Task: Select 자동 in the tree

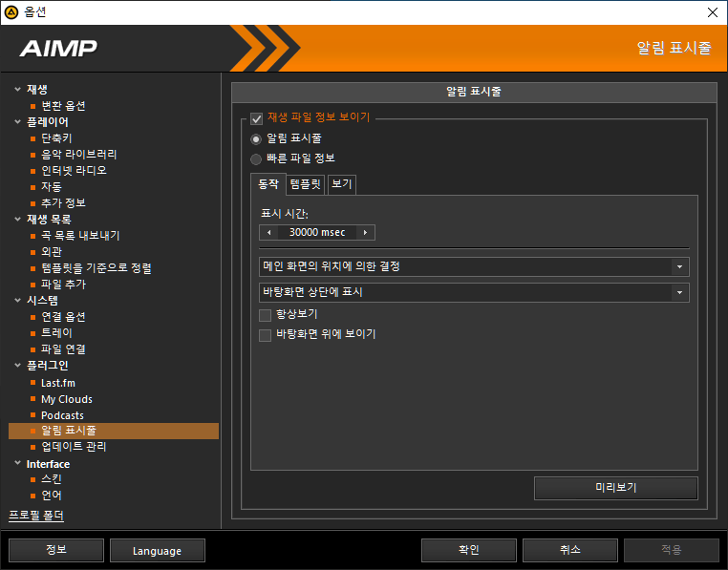Action: tap(51, 187)
